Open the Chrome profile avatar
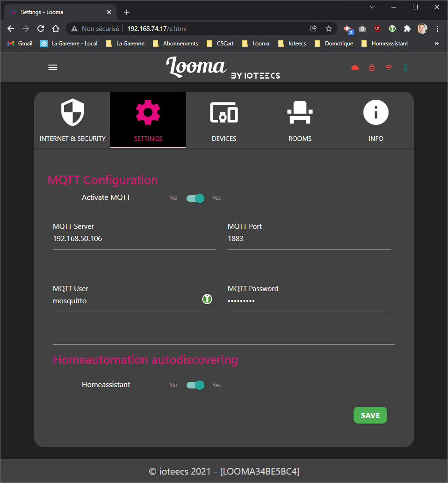 tap(422, 29)
